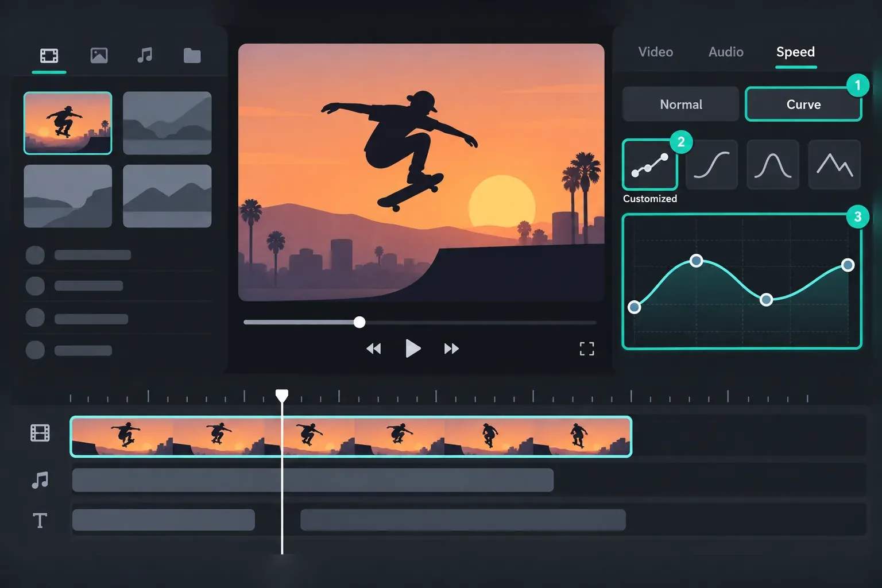Open the music library tab
Image resolution: width=882 pixels, height=588 pixels.
pyautogui.click(x=145, y=55)
